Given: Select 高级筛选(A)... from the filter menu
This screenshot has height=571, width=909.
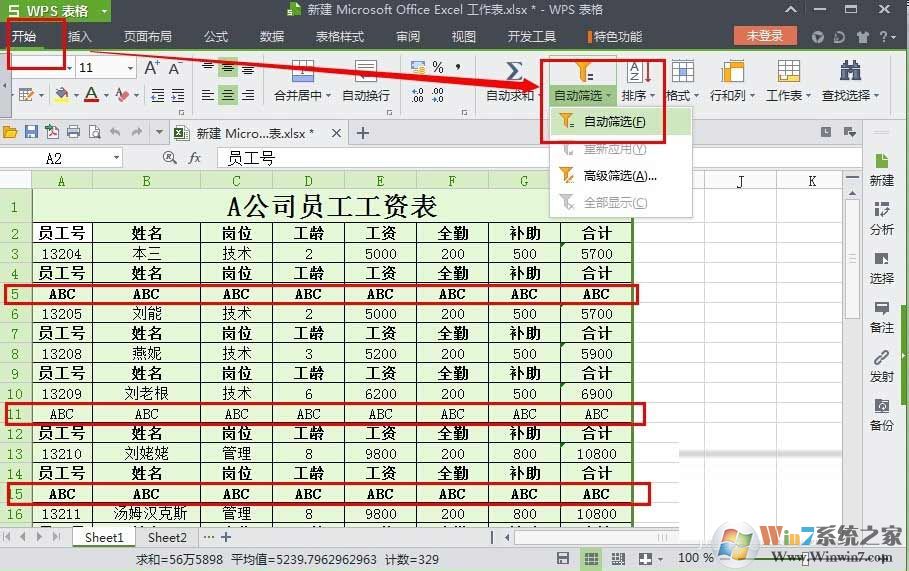Looking at the screenshot, I should tap(619, 176).
